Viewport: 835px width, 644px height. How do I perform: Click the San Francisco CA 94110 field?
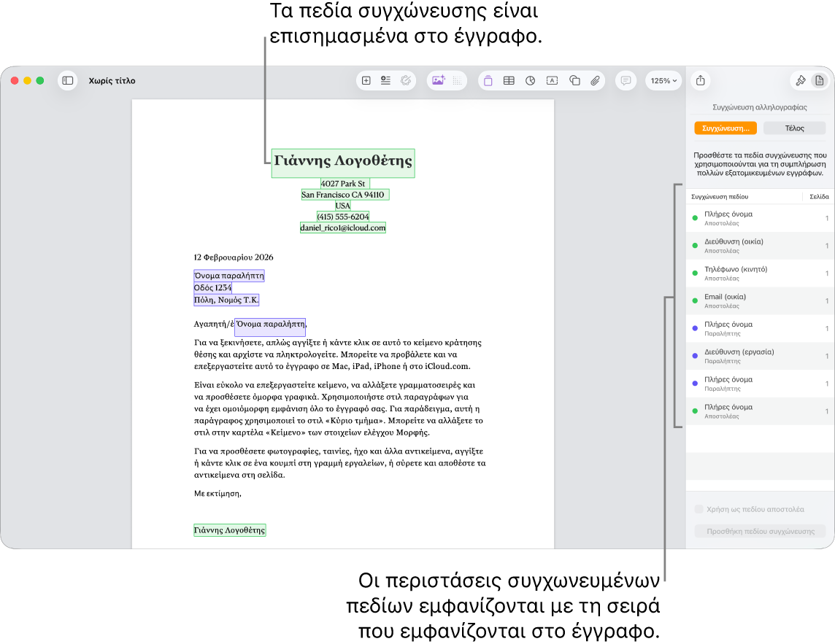click(345, 195)
